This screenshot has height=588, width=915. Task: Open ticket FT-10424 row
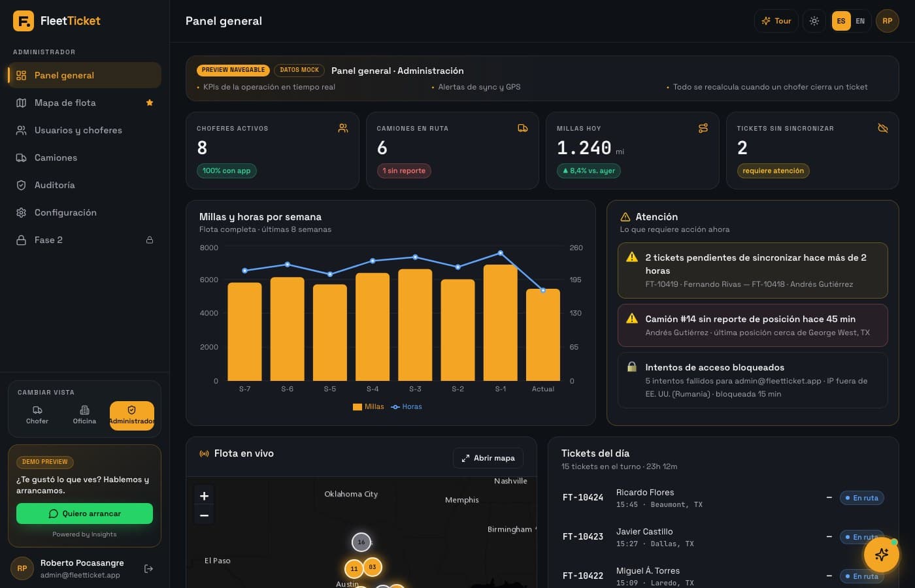pos(724,498)
